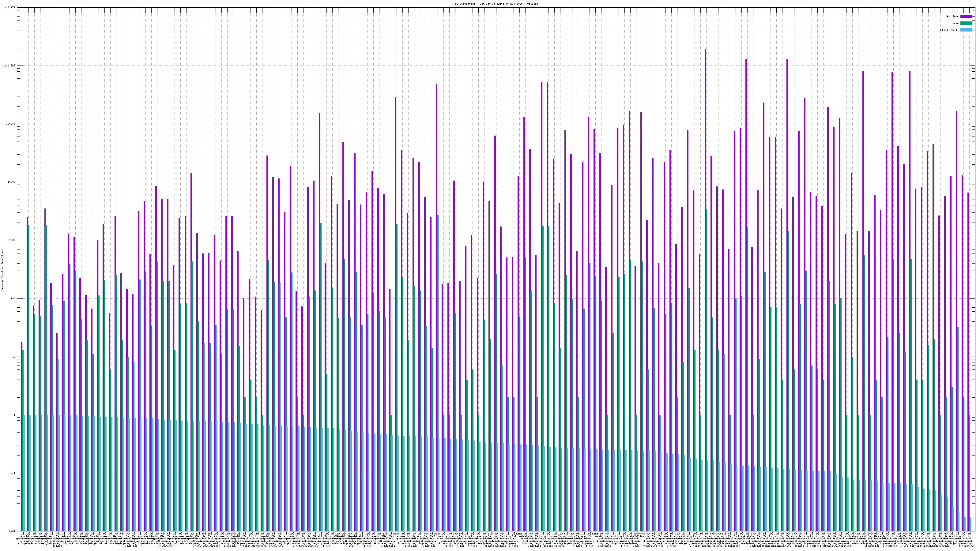980x551 pixels.
Task: Click the 0.1 y-axis tick label
Action: (13, 473)
